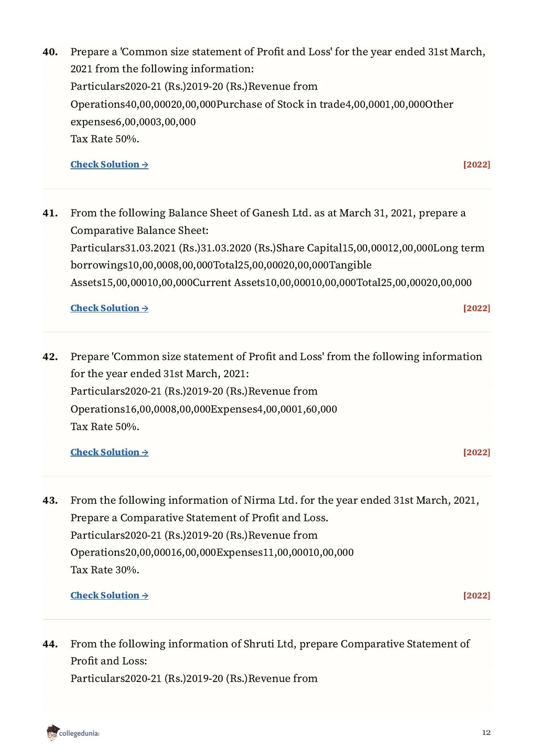
Task: Select question number 42 heading
Action: point(50,357)
